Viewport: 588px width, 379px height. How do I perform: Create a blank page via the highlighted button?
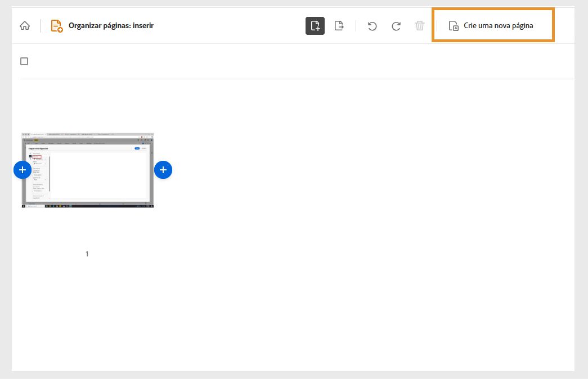tap(493, 25)
